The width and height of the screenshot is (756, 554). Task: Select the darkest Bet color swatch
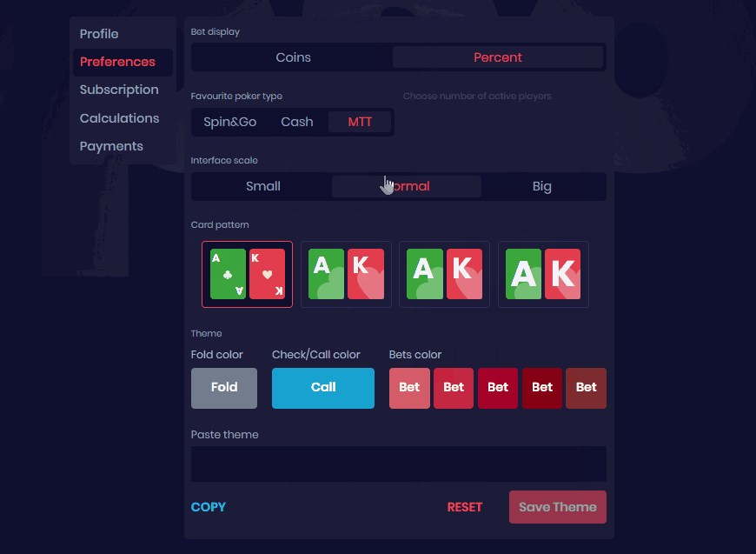coord(542,388)
